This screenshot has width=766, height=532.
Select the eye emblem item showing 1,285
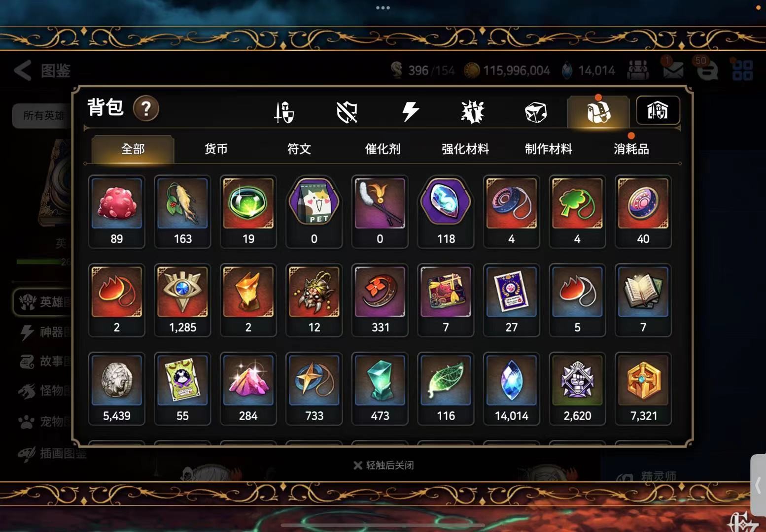182,300
